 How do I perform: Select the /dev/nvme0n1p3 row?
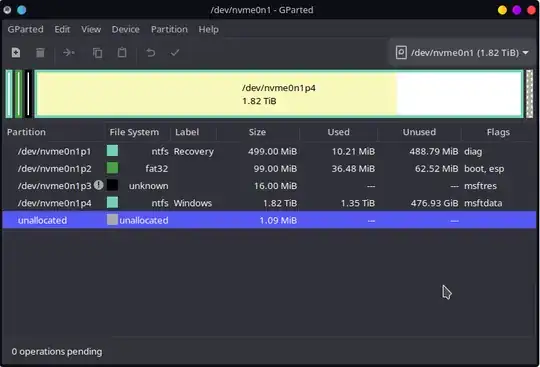coord(269,186)
